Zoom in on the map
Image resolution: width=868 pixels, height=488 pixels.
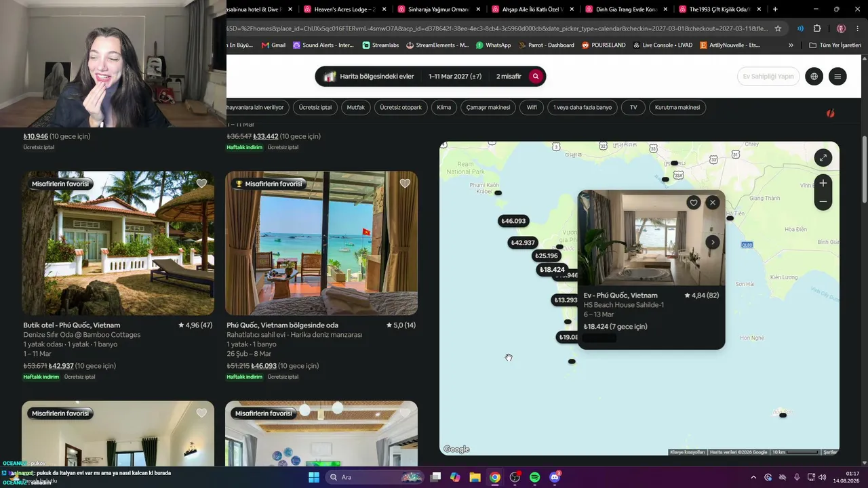823,183
